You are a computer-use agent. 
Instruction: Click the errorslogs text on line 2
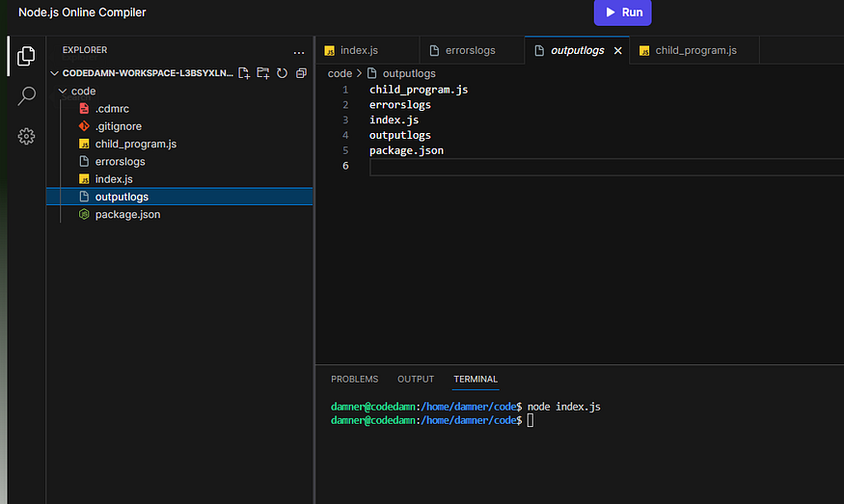pos(400,105)
